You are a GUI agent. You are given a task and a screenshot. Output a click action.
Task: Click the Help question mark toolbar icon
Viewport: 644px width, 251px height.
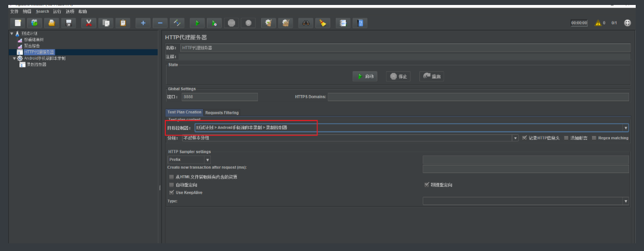coord(361,23)
